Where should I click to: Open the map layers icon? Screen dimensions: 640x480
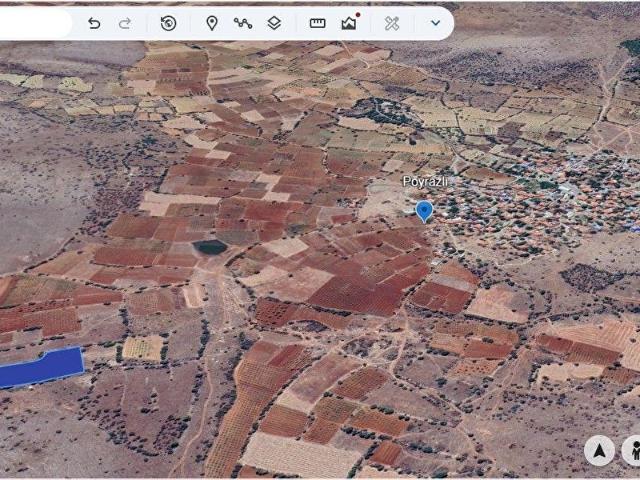click(274, 23)
